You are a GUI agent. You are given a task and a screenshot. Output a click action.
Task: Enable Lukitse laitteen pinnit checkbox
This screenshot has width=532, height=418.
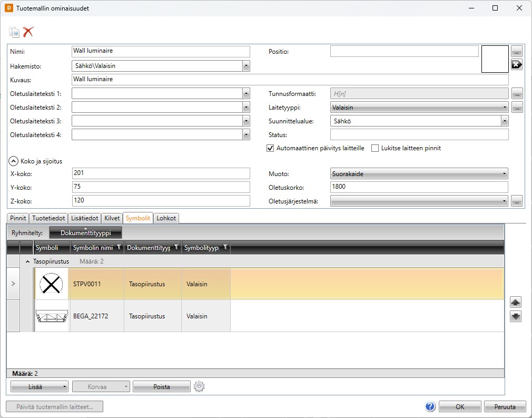[375, 149]
